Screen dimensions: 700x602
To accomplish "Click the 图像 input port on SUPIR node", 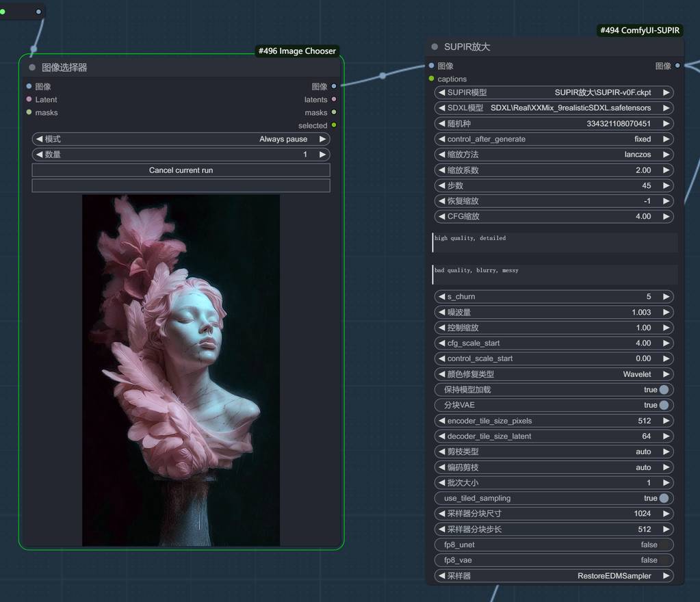I will pyautogui.click(x=431, y=66).
